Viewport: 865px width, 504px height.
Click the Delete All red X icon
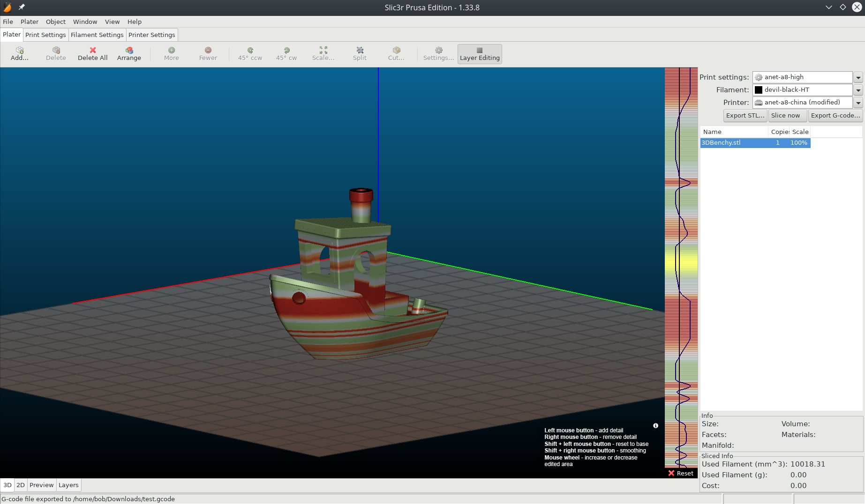click(93, 50)
